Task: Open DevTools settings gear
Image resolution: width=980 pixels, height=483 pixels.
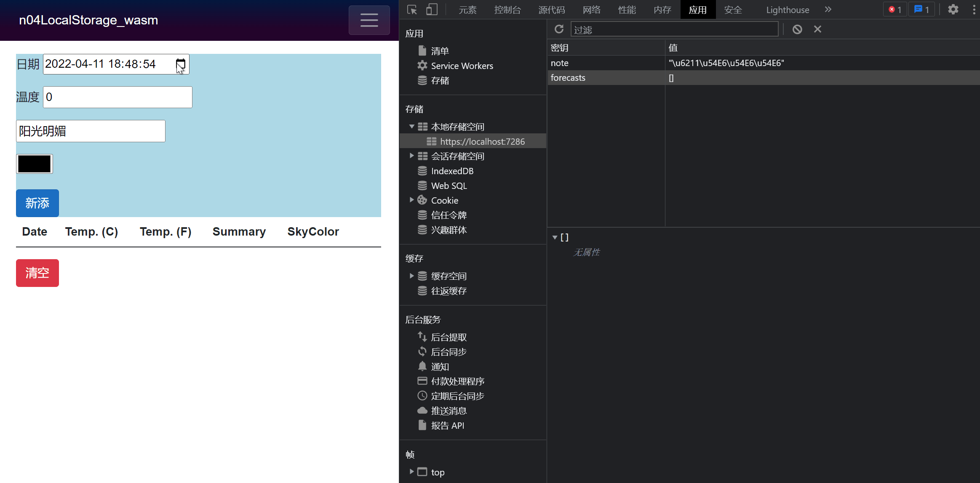Action: coord(953,10)
